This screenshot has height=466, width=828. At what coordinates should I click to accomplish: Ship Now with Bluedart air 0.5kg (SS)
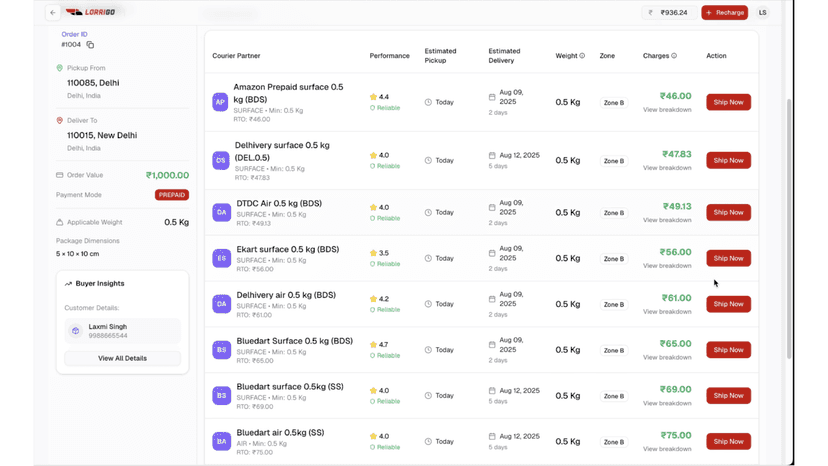728,441
